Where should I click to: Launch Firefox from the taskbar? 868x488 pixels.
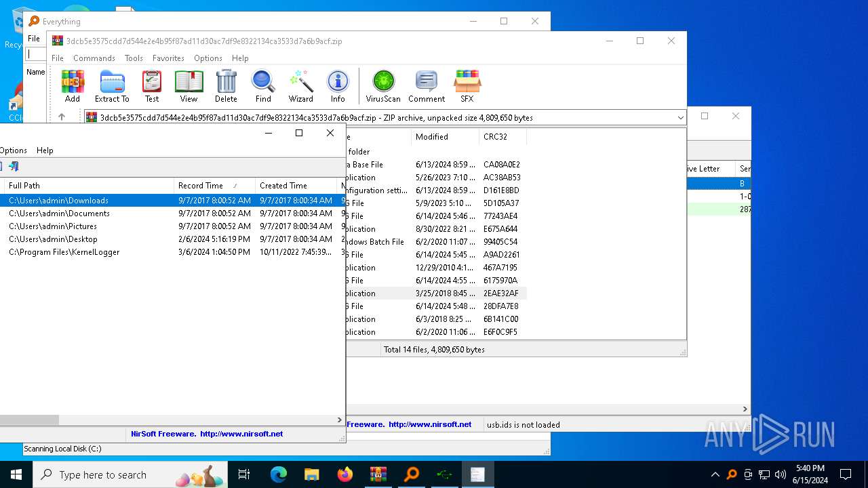344,474
